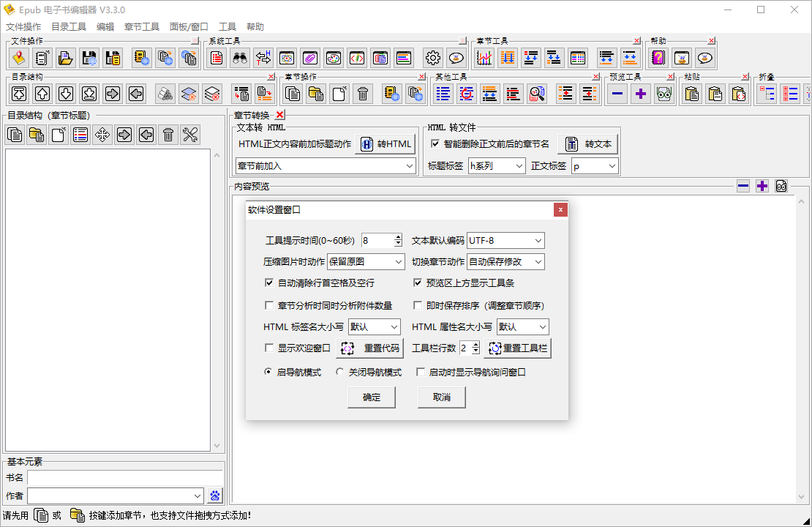Click the blue minus zoom-out in 预览工具
The width and height of the screenshot is (812, 527).
(x=617, y=94)
